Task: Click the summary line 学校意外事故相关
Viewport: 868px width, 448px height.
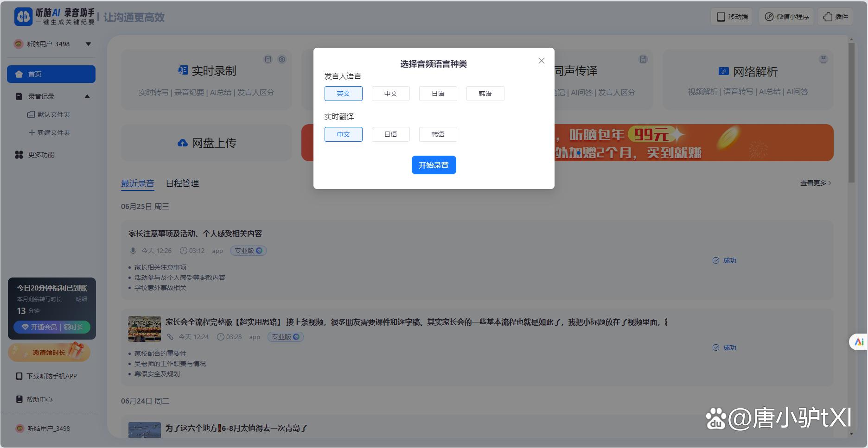Action: pyautogui.click(x=160, y=288)
